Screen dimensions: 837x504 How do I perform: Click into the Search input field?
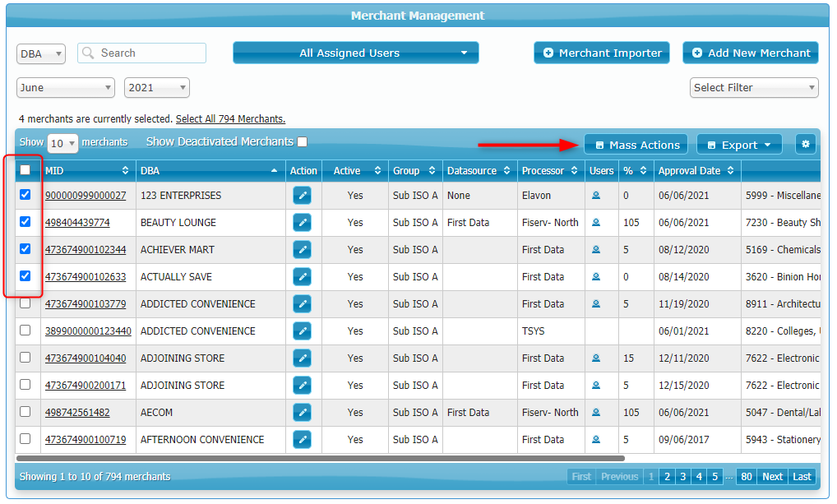point(142,53)
